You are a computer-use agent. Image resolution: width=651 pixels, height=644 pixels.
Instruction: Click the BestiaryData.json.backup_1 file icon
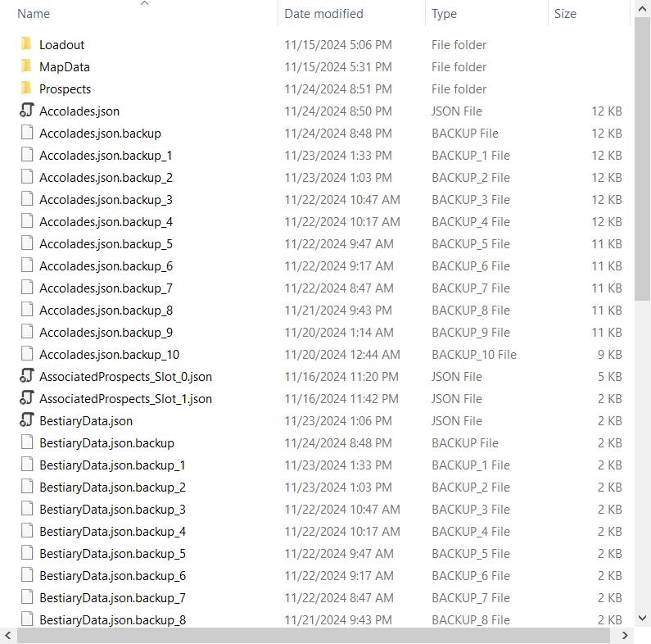click(x=27, y=464)
